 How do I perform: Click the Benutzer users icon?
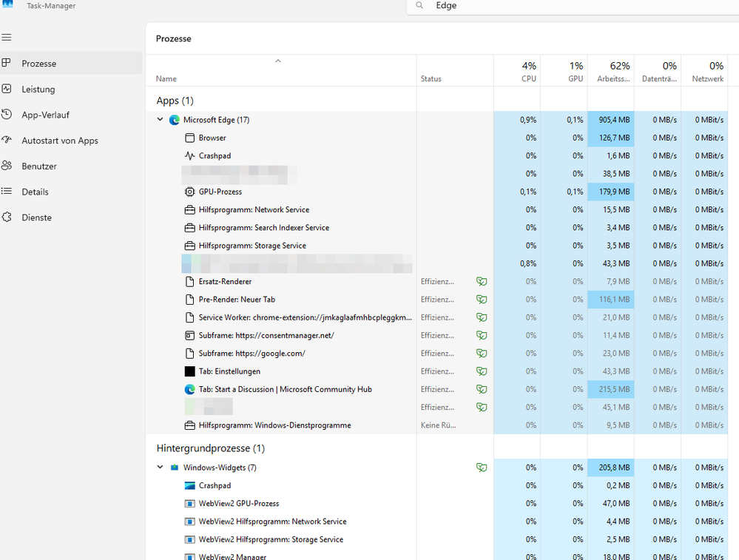[7, 166]
